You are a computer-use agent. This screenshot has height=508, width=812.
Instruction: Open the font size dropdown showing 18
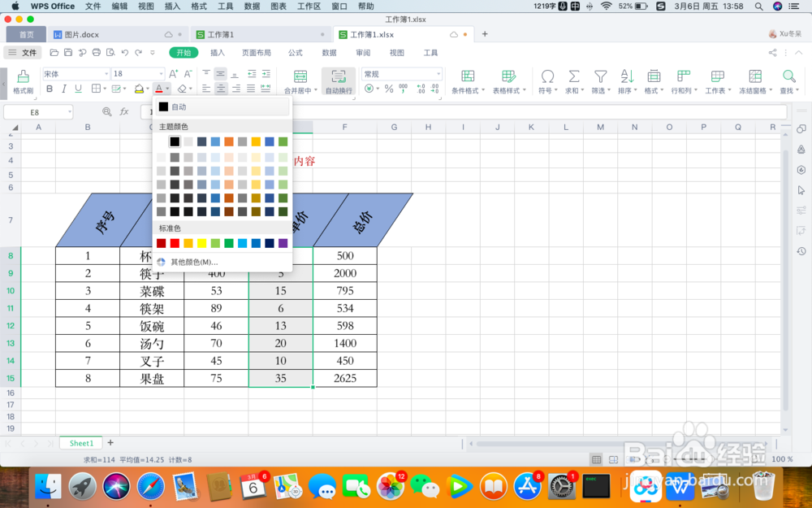(x=161, y=74)
